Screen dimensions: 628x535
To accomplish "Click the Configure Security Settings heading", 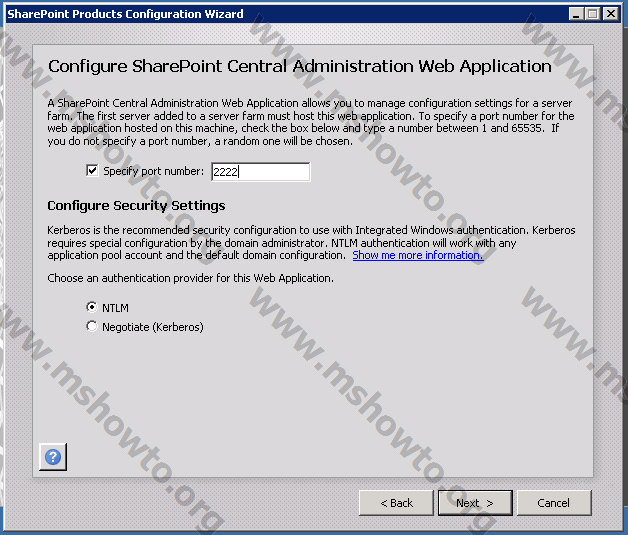I will pyautogui.click(x=136, y=205).
